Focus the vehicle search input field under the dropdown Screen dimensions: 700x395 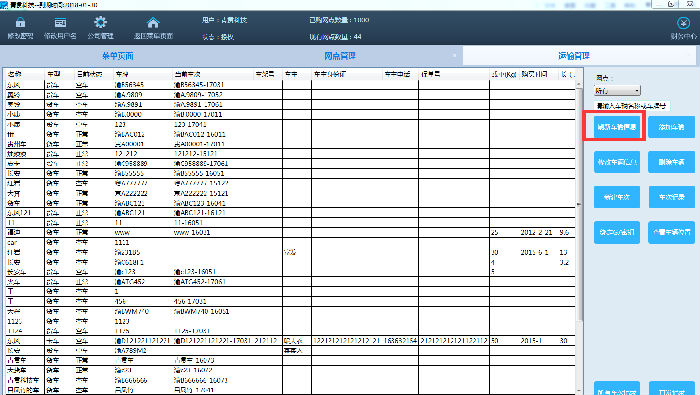632,106
